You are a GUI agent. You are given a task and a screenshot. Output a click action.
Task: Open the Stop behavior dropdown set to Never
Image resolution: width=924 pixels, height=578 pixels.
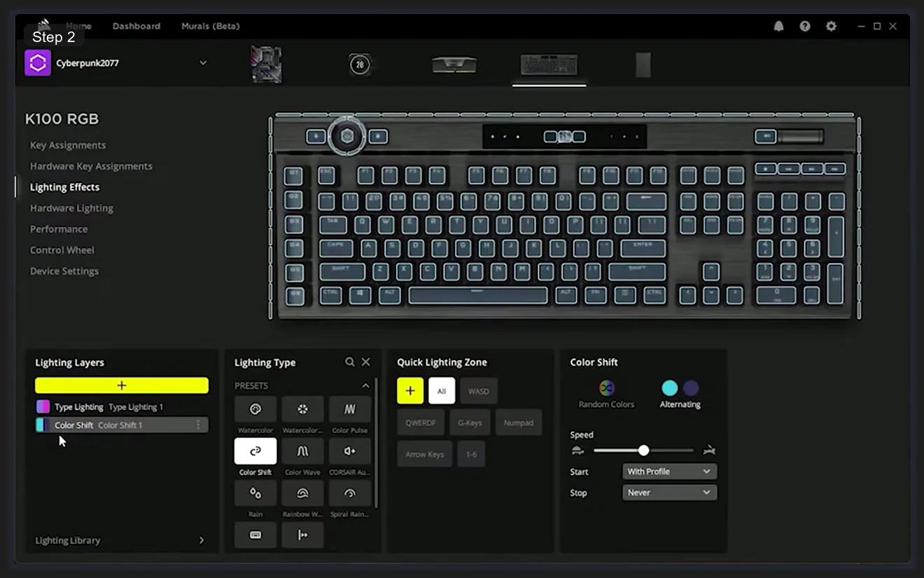click(x=668, y=493)
